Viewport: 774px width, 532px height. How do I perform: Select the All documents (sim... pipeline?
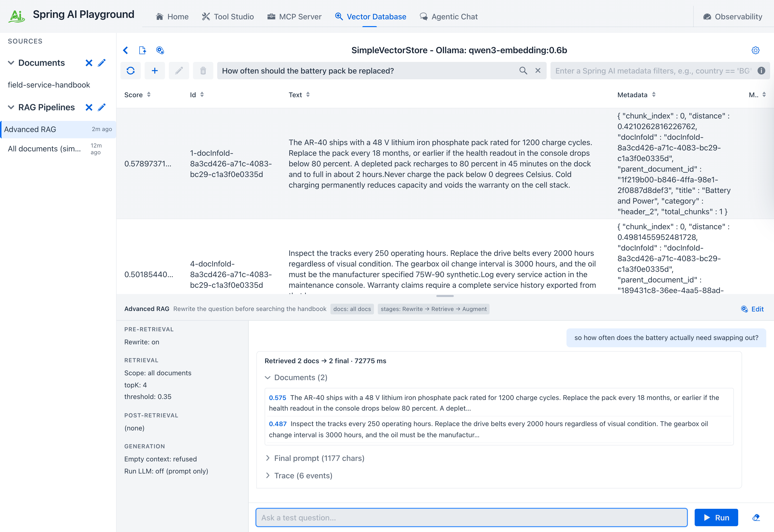click(58, 149)
